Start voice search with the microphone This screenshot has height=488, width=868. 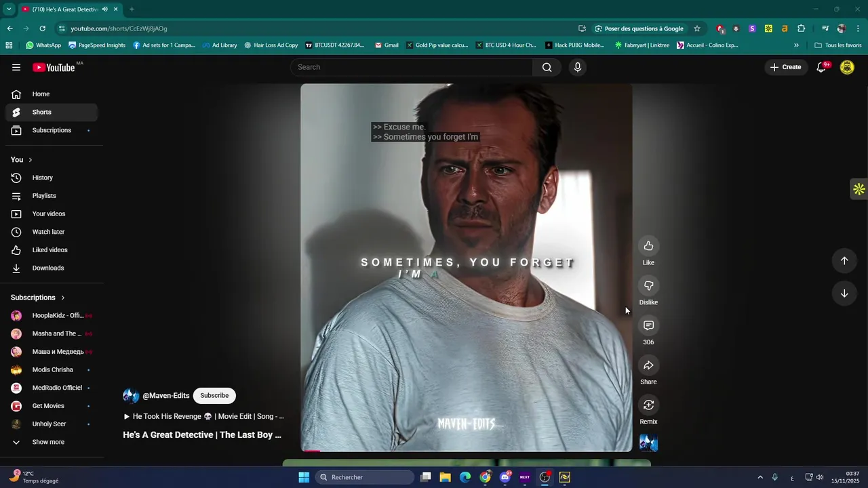pos(577,67)
